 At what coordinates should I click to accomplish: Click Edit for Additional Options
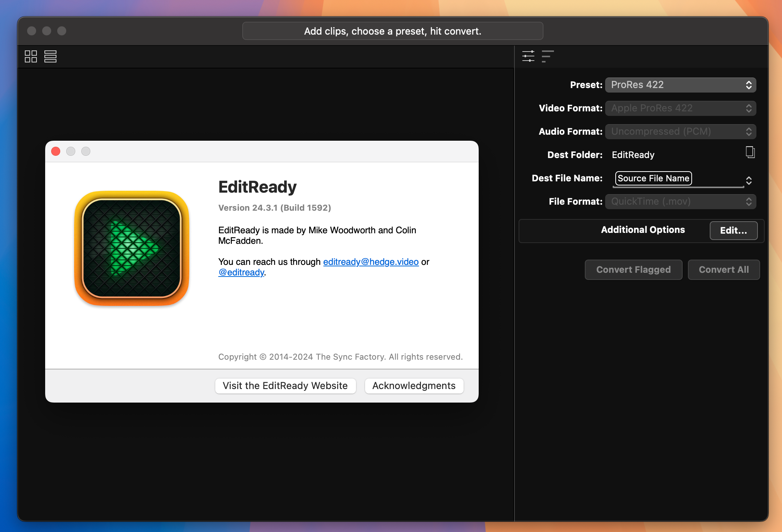pyautogui.click(x=733, y=231)
